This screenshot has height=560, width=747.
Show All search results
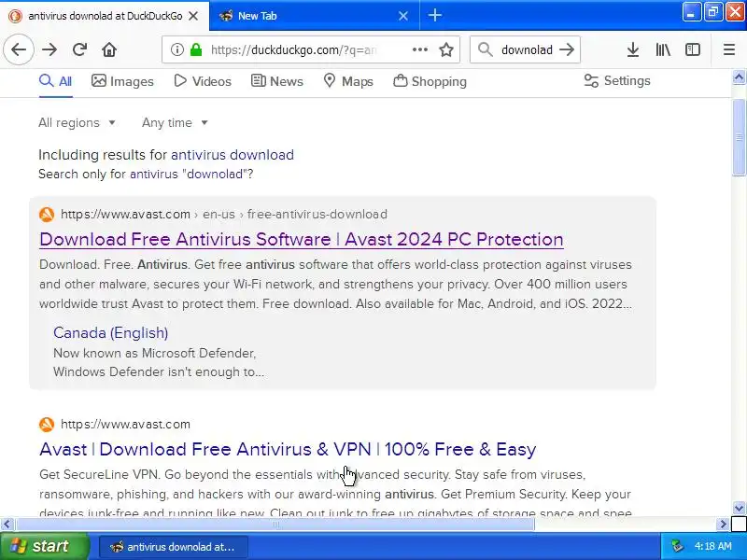pyautogui.click(x=56, y=81)
